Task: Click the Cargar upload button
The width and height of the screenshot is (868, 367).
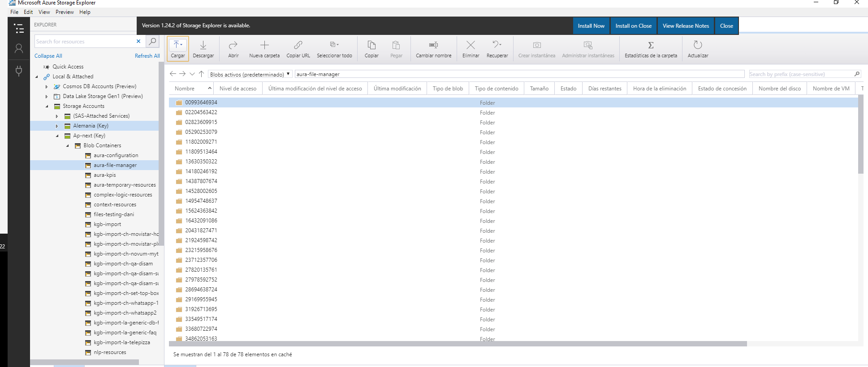Action: pyautogui.click(x=178, y=48)
